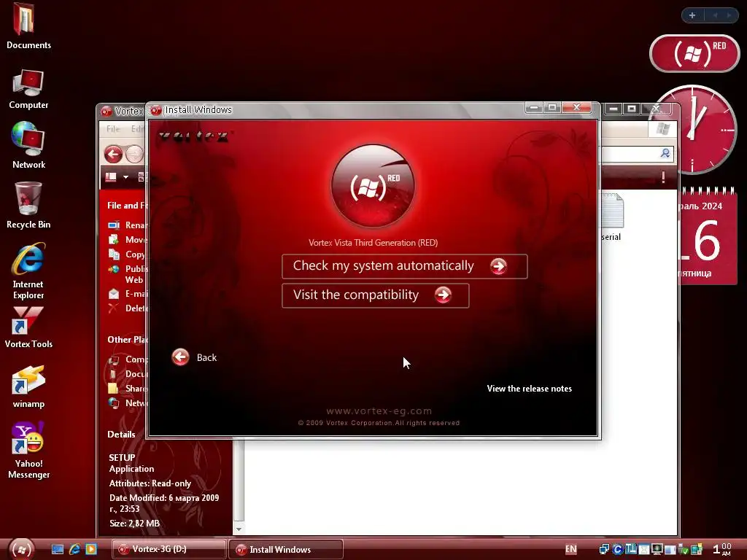Click the Other Places header
The width and height of the screenshot is (747, 560).
(x=127, y=340)
